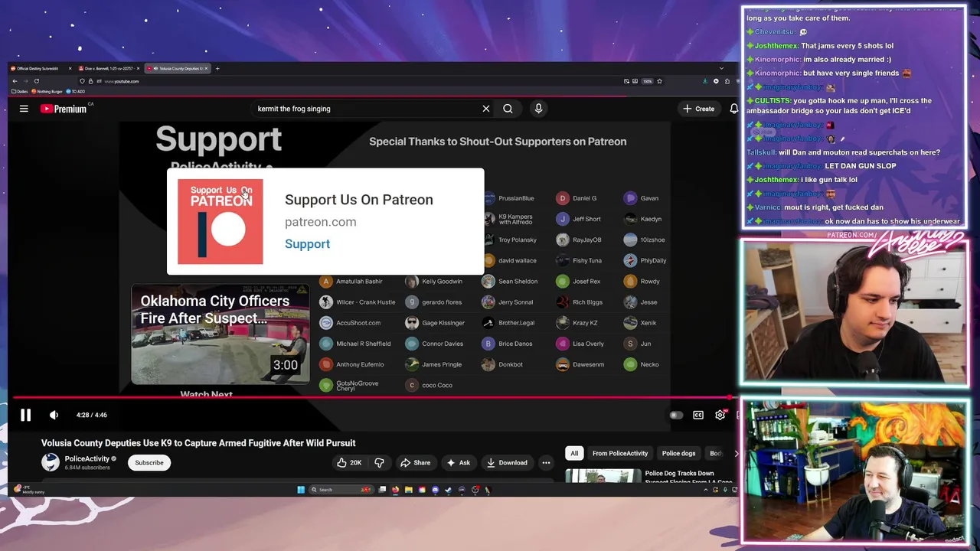
Task: Toggle closed captions CC button
Action: pos(698,415)
